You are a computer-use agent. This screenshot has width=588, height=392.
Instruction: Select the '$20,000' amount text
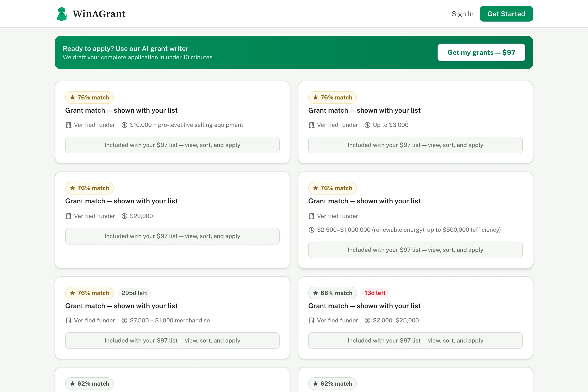(x=142, y=216)
